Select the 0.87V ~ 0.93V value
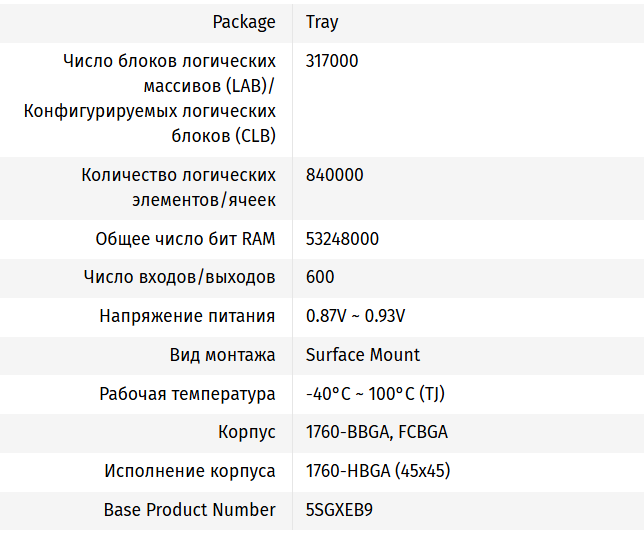Screen dimensions: 644x547 tap(355, 316)
